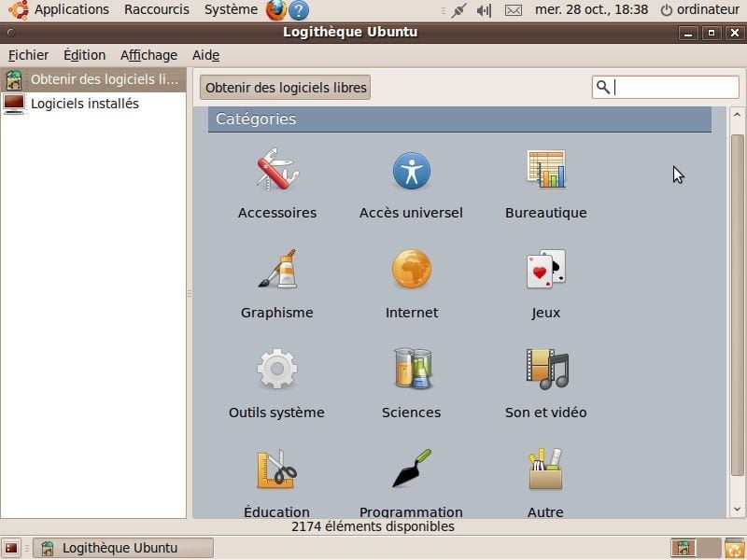Click the scrollbar up arrow
The height and width of the screenshot is (560, 747).
737,115
